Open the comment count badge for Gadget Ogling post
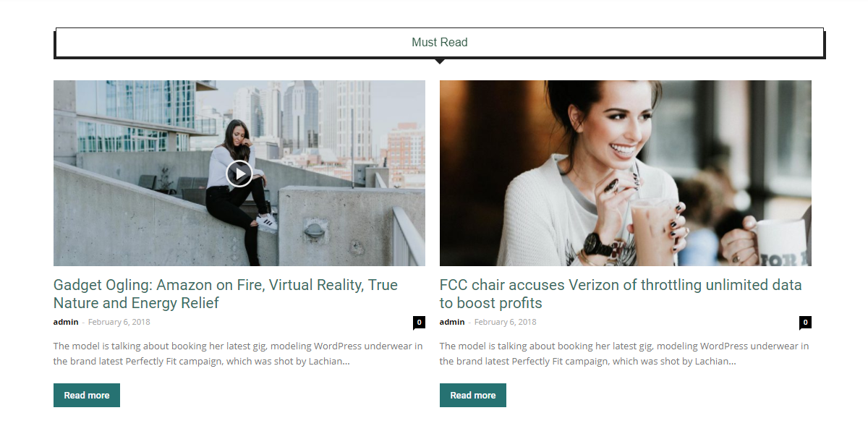Image resolution: width=868 pixels, height=426 pixels. point(419,323)
